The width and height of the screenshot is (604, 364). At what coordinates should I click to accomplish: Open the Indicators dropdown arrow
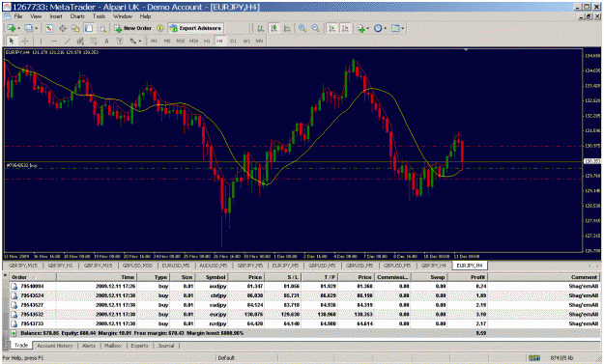point(368,28)
